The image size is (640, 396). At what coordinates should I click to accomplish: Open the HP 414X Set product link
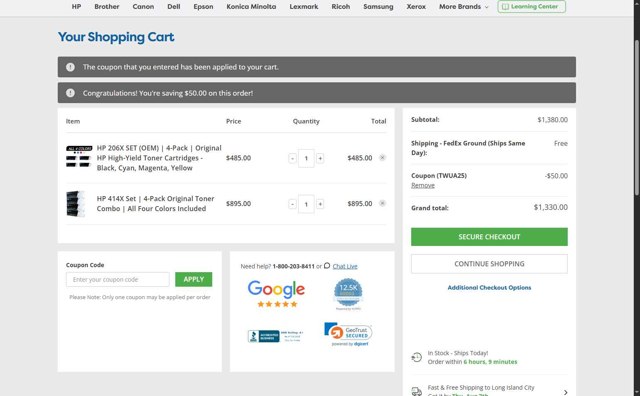click(x=155, y=203)
